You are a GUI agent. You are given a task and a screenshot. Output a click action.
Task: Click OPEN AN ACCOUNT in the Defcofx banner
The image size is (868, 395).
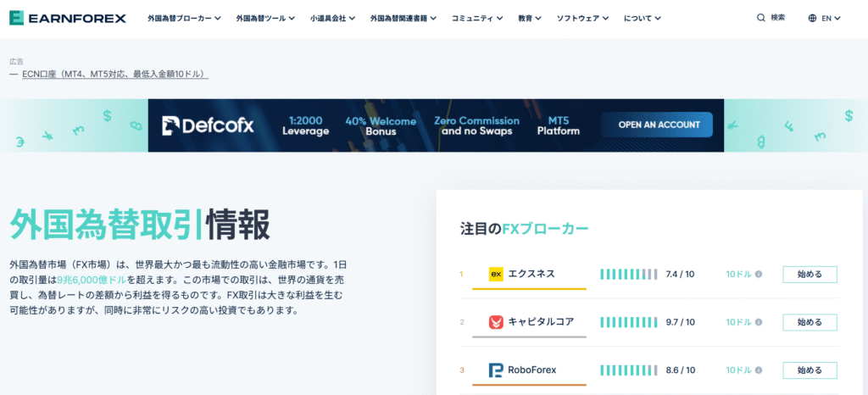pos(657,125)
